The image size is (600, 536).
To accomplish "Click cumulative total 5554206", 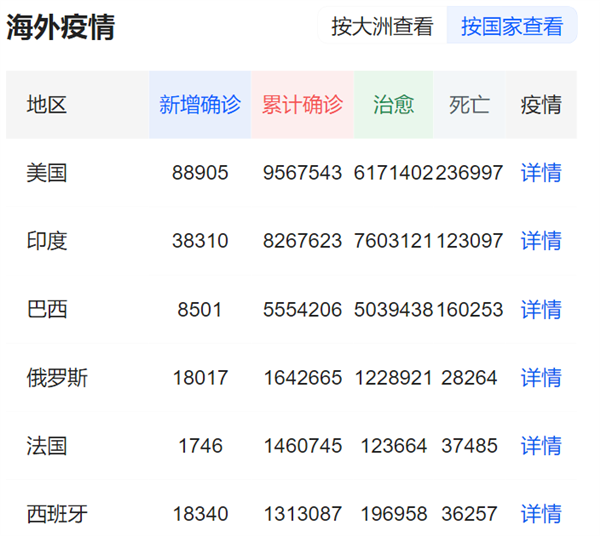I will pos(302,310).
